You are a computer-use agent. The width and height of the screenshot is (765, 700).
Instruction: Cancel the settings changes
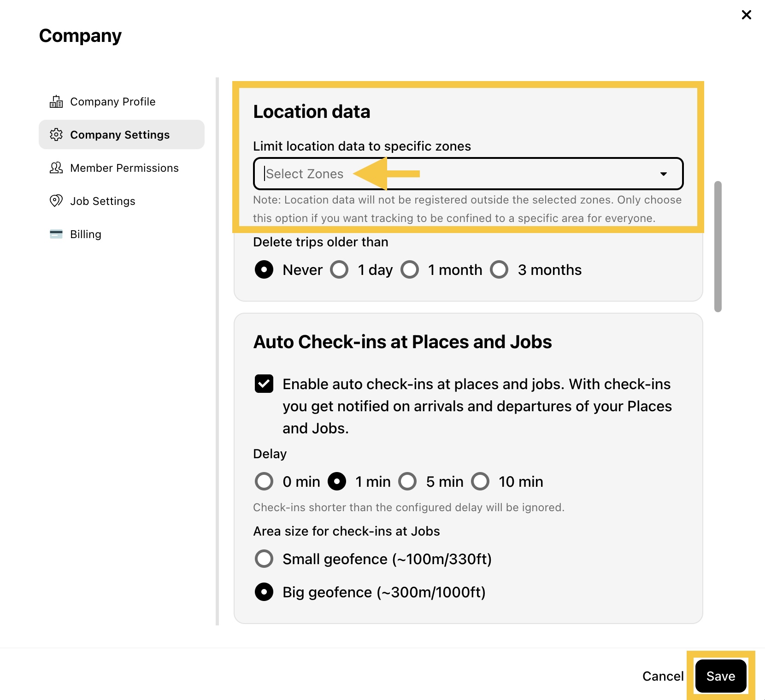click(663, 676)
